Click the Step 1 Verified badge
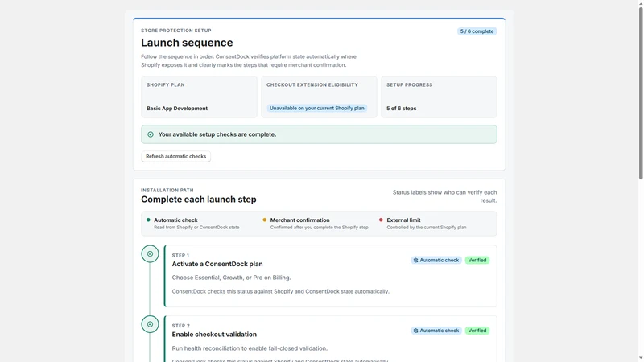644x362 pixels. [x=477, y=260]
